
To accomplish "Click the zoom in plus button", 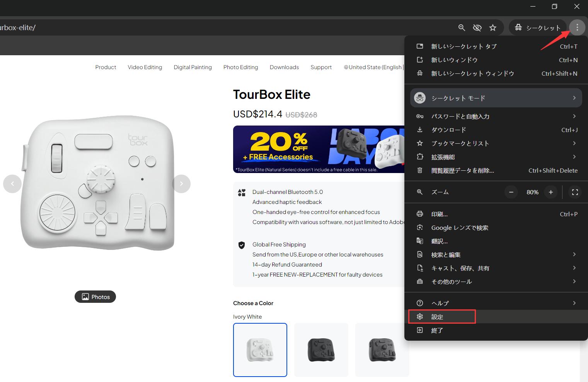I will (x=551, y=192).
